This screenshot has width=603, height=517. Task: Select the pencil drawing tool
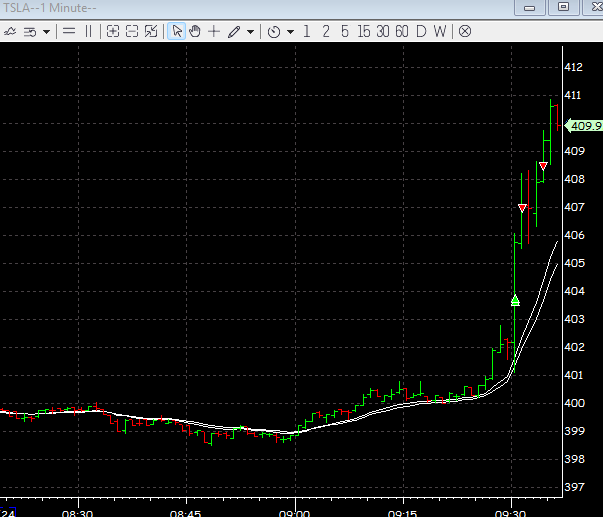[x=234, y=31]
